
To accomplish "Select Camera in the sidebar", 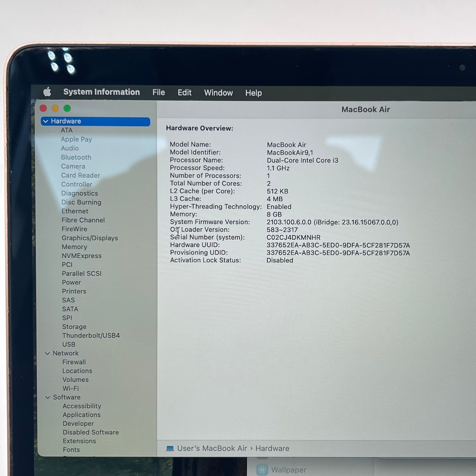I will (x=73, y=166).
